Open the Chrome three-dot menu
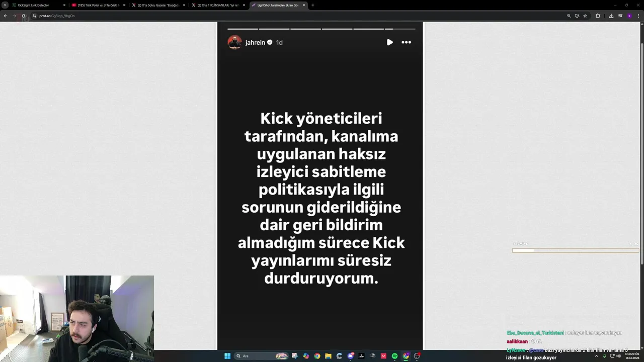 (638, 16)
